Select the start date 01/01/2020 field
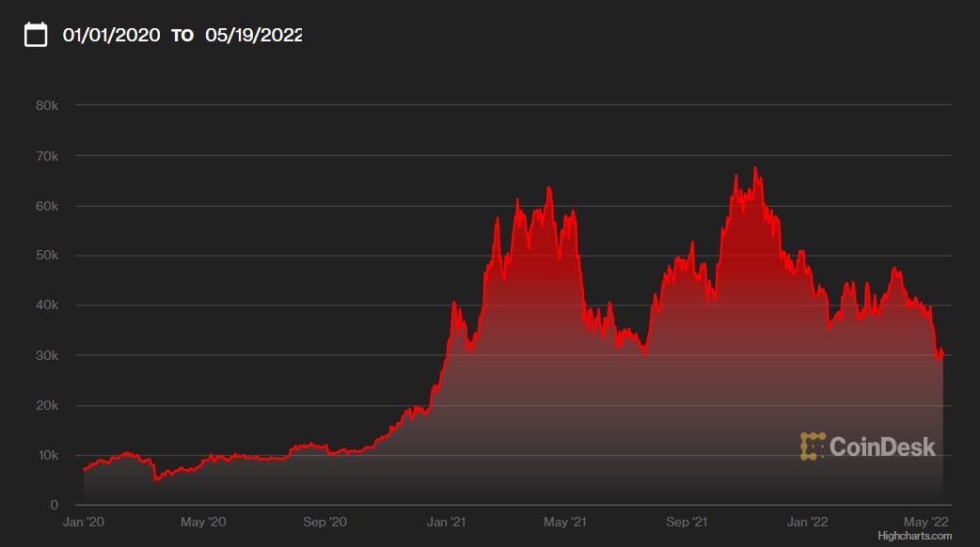 point(112,36)
